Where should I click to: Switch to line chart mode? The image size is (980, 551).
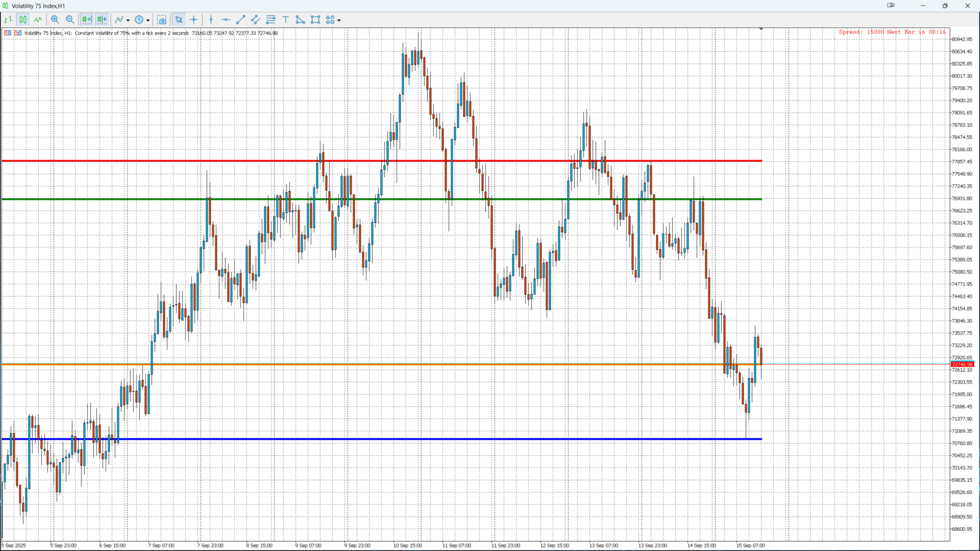pyautogui.click(x=38, y=20)
